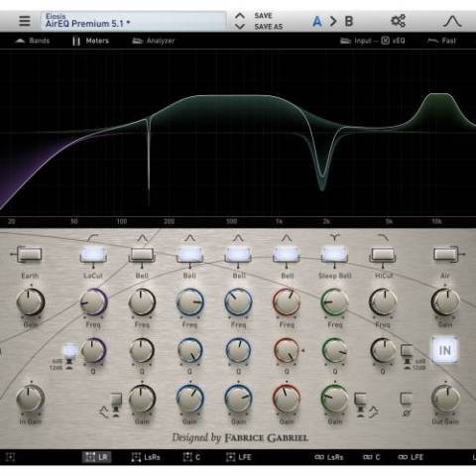Load the next preset with the down chevron

(x=240, y=26)
